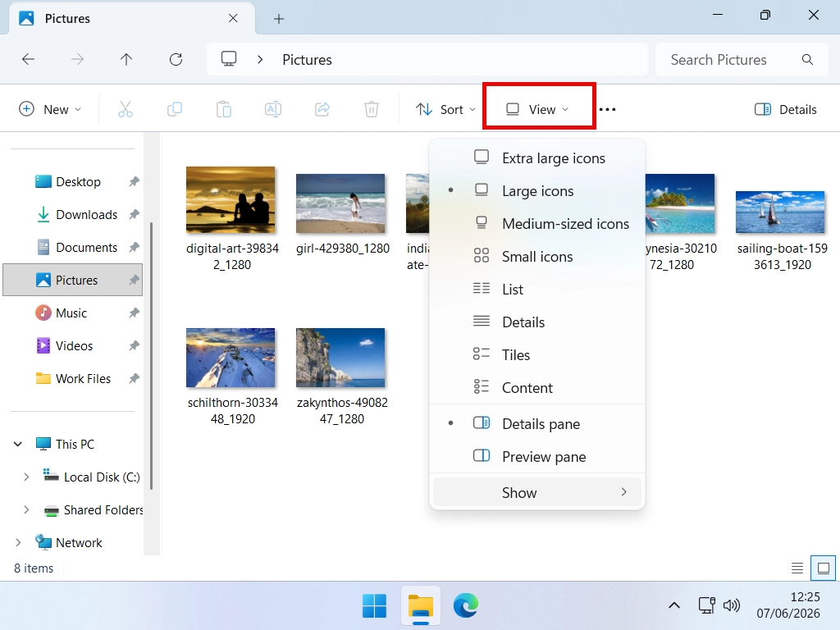Screen dimensions: 840x630
Task: Unpin Desktop using its pin icon
Action: tap(134, 181)
